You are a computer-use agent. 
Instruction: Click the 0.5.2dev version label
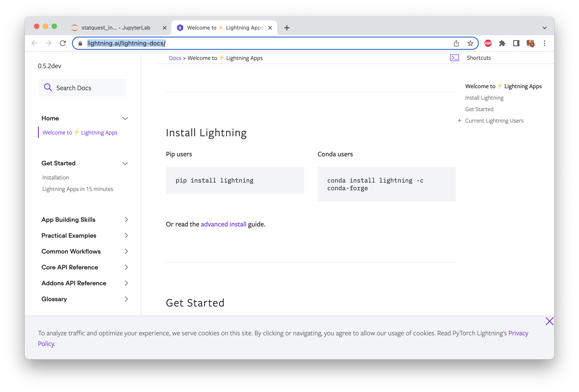click(50, 66)
